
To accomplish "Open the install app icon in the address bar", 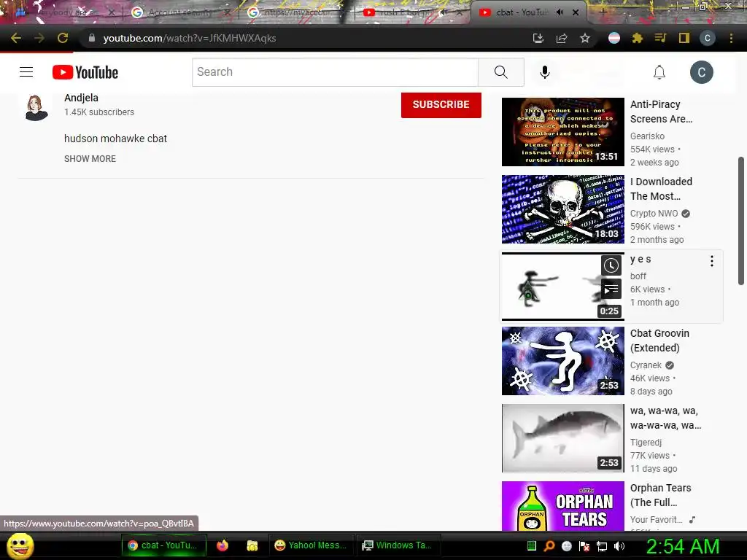I will [538, 38].
